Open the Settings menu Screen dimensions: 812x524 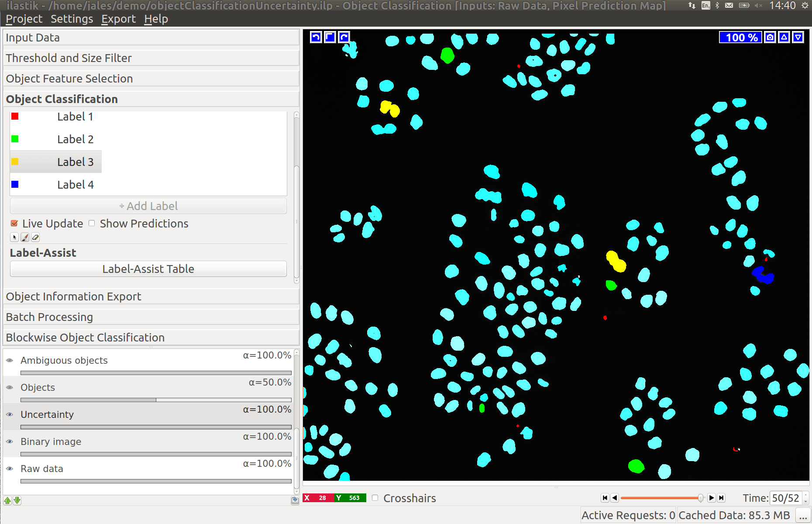(72, 19)
